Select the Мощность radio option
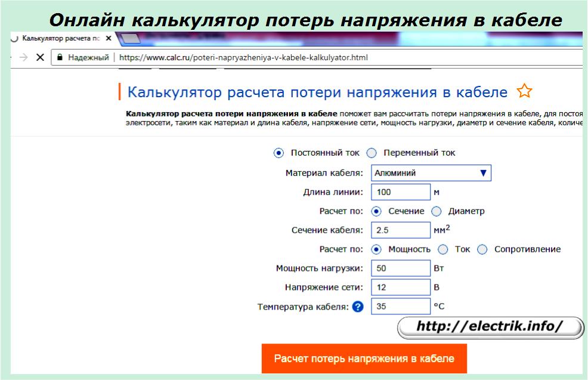588x380 pixels. [x=376, y=249]
